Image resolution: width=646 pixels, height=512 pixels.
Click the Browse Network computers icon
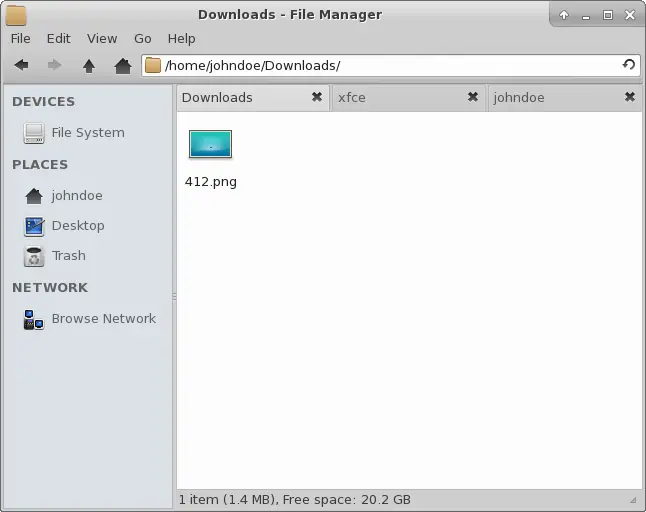tap(33, 320)
